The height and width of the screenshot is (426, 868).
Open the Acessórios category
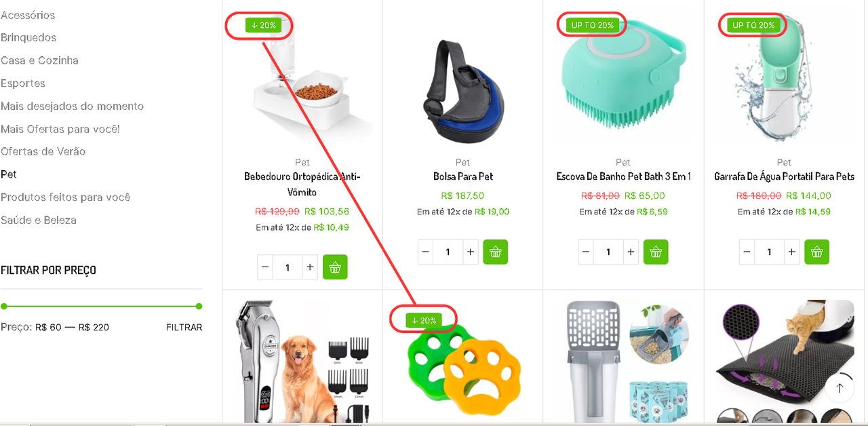tap(28, 15)
